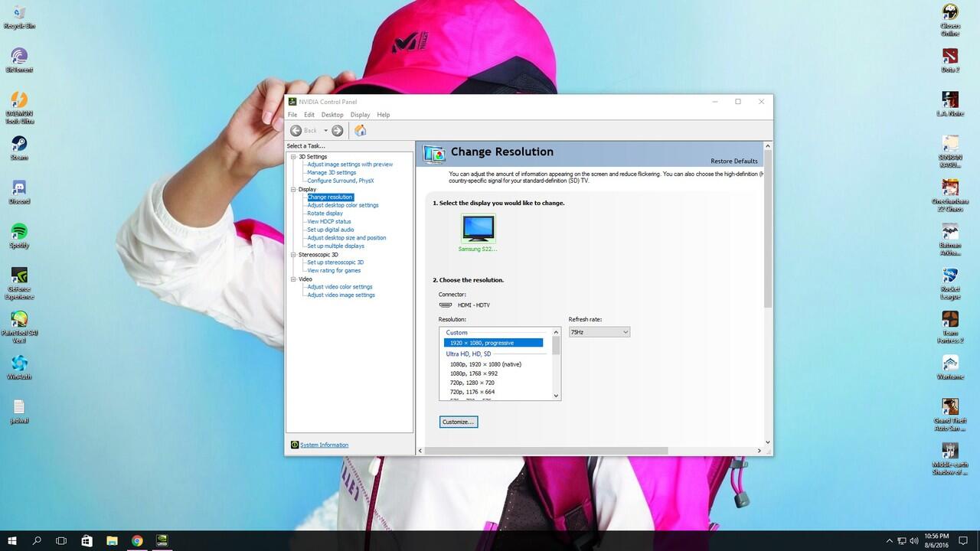This screenshot has height=551, width=980.
Task: Open the Closers Online desktop shortcut
Action: click(950, 20)
